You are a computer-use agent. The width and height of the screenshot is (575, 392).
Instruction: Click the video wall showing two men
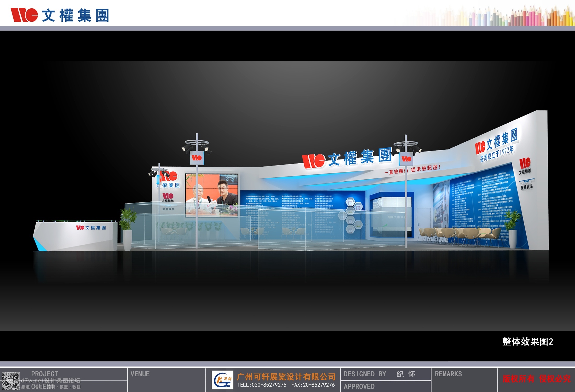pyautogui.click(x=212, y=195)
